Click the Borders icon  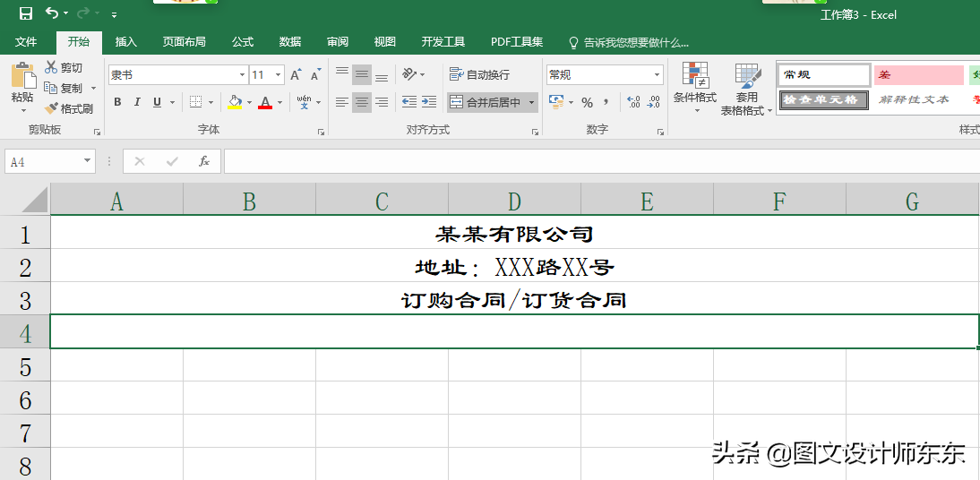[195, 102]
